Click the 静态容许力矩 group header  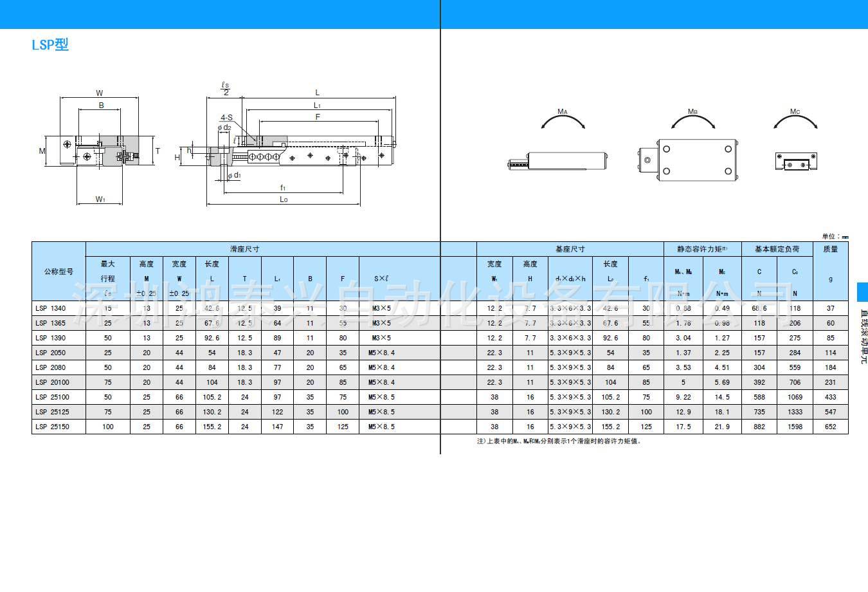[x=702, y=249]
